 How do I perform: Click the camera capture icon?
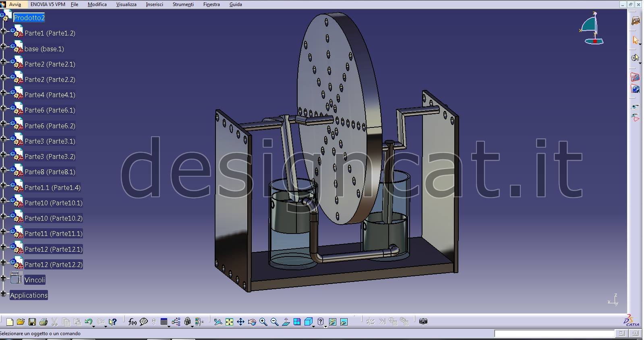(x=423, y=321)
